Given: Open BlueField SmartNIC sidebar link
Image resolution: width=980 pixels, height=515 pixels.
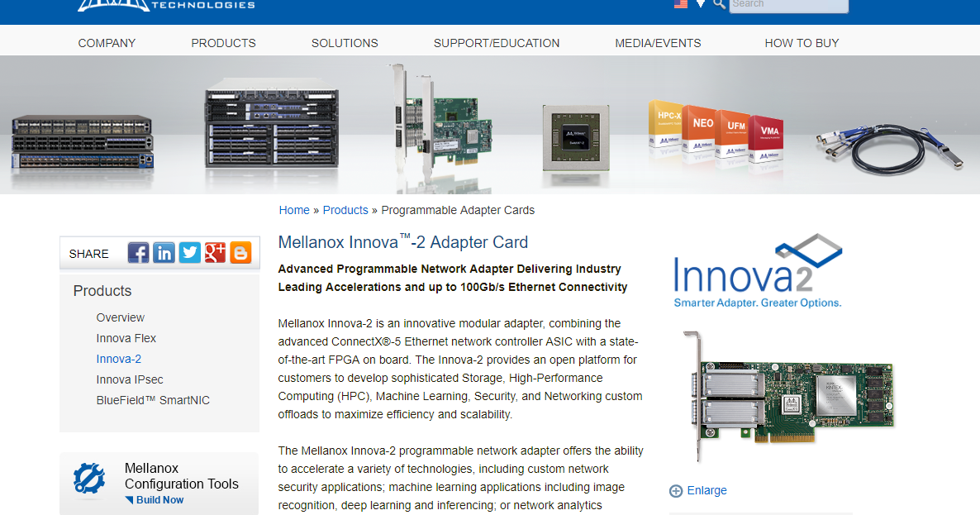Looking at the screenshot, I should (x=153, y=400).
